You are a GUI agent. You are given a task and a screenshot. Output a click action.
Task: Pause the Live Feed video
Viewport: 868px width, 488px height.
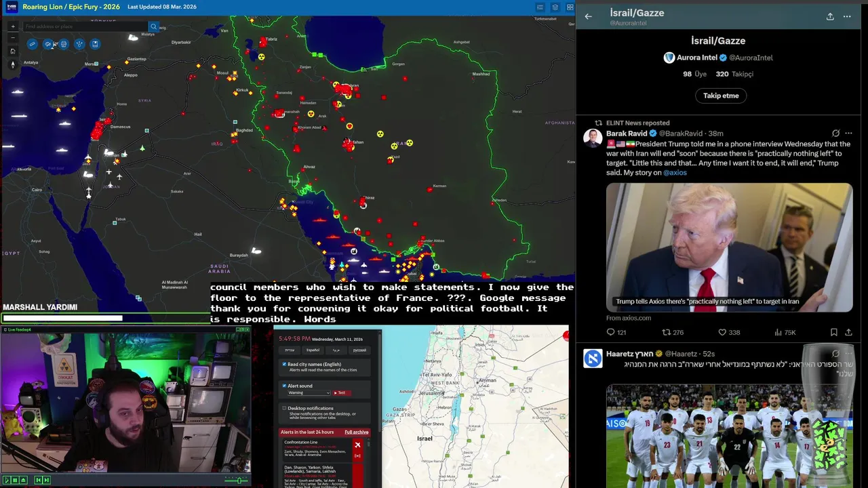pos(15,481)
